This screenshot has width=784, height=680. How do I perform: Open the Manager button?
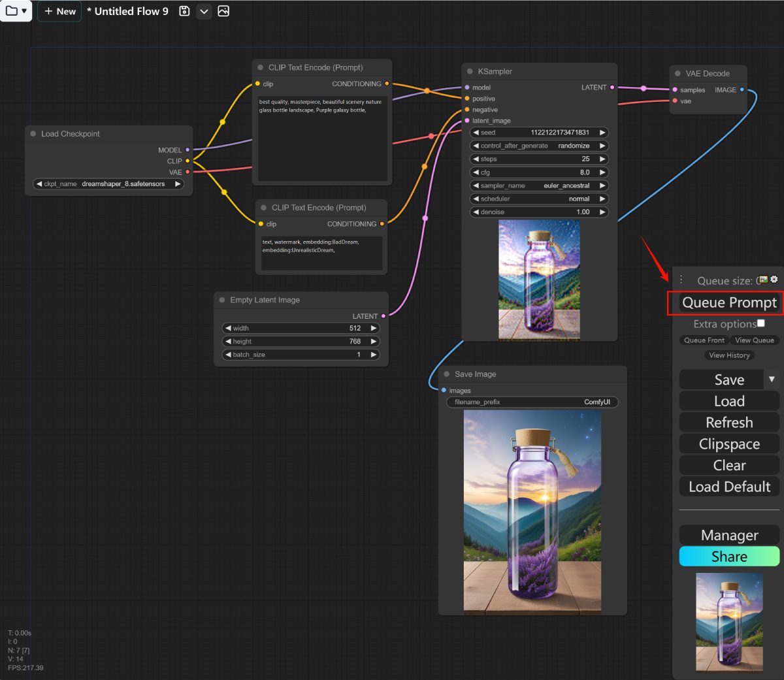(x=729, y=535)
